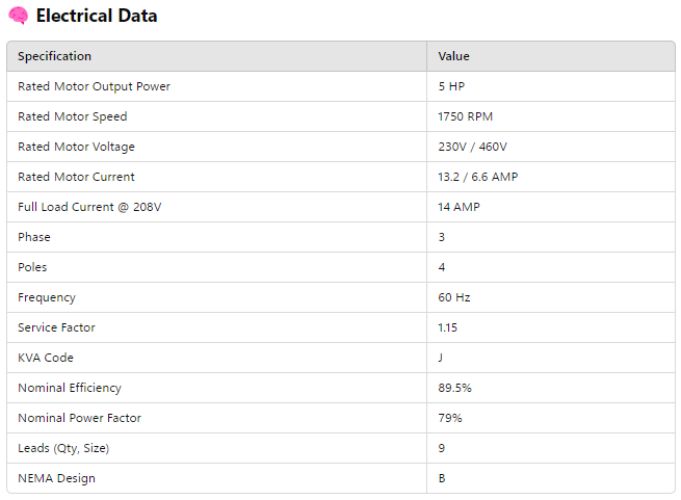This screenshot has width=681, height=500.
Task: Click the 230V / 460V value
Action: coord(472,147)
